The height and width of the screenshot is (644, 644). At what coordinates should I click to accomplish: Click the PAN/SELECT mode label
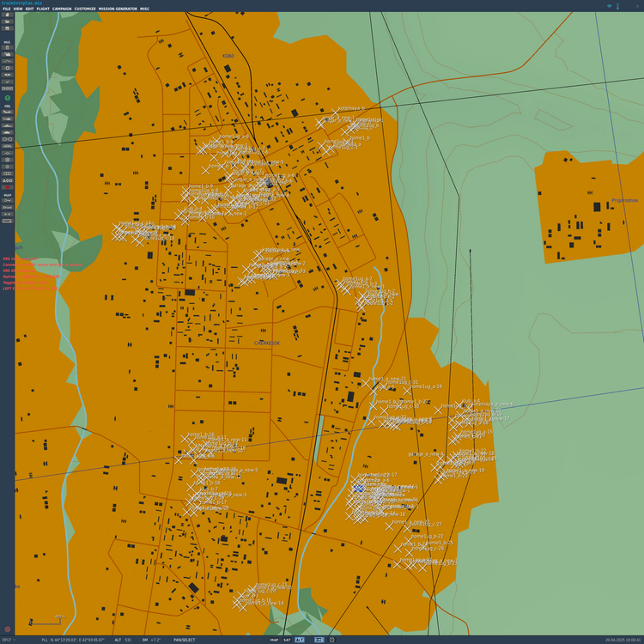click(x=184, y=640)
